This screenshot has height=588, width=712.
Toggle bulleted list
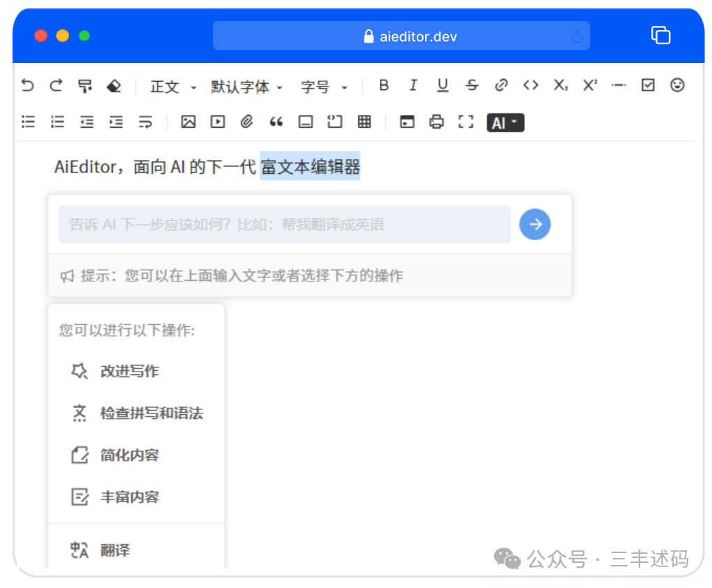tap(28, 122)
